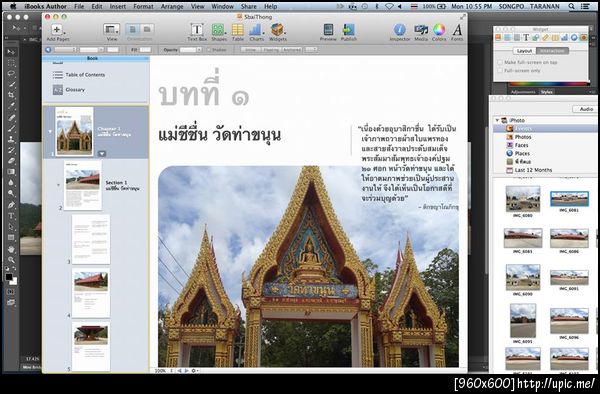Image resolution: width=600 pixels, height=394 pixels.
Task: Select Photoshop Lasso tool
Action: click(x=11, y=73)
